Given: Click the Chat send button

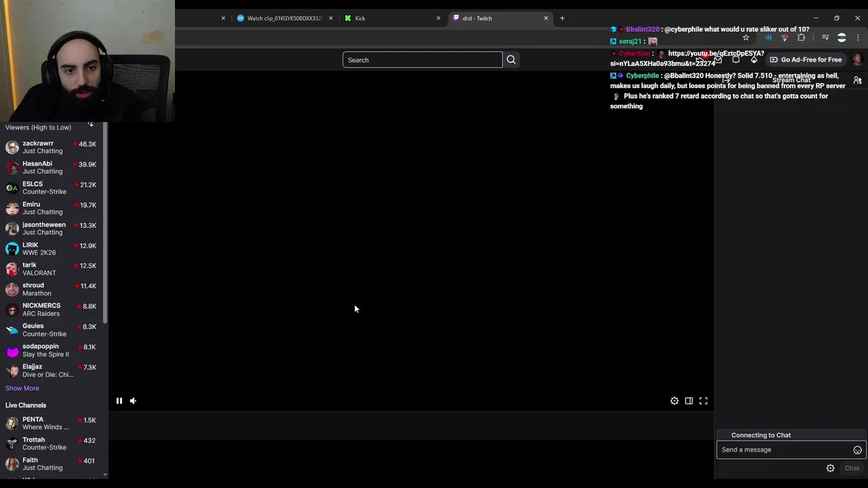Looking at the screenshot, I should click(852, 468).
